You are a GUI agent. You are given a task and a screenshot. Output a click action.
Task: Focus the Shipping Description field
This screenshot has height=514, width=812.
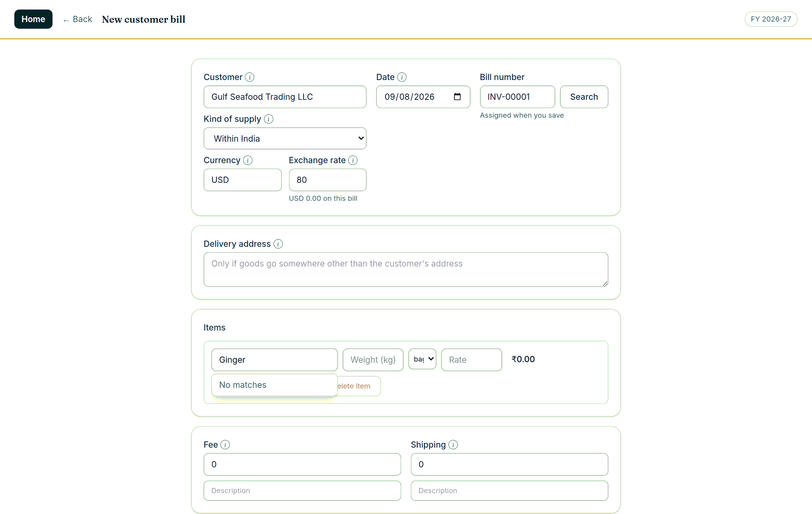click(509, 491)
